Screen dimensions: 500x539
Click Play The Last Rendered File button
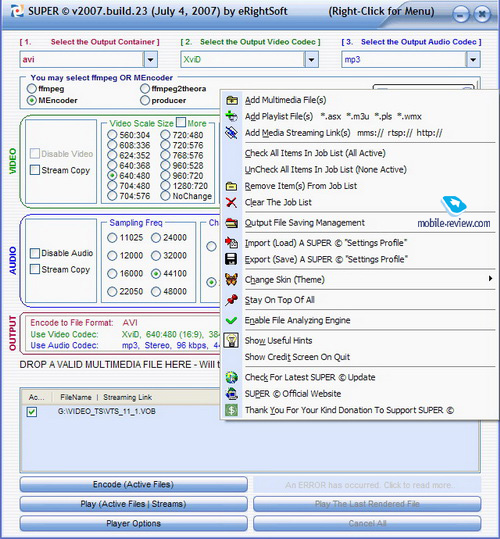click(367, 504)
